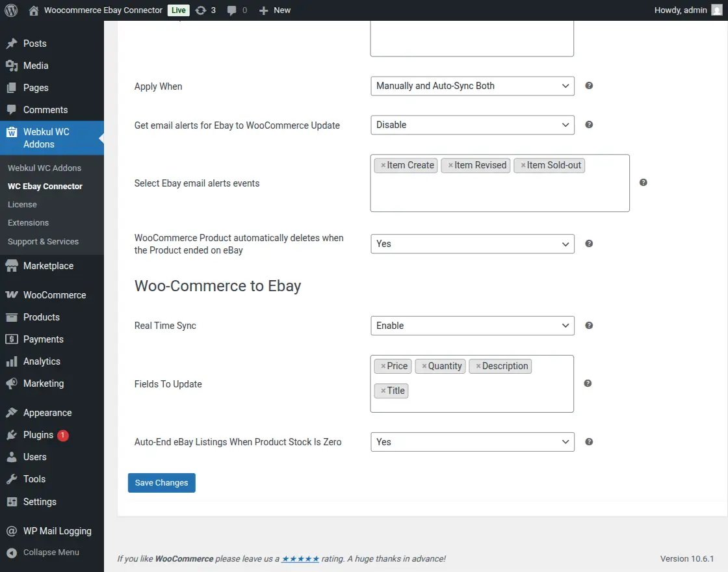Click help icon for email alerts dropdown
The width and height of the screenshot is (728, 572).
coord(589,124)
